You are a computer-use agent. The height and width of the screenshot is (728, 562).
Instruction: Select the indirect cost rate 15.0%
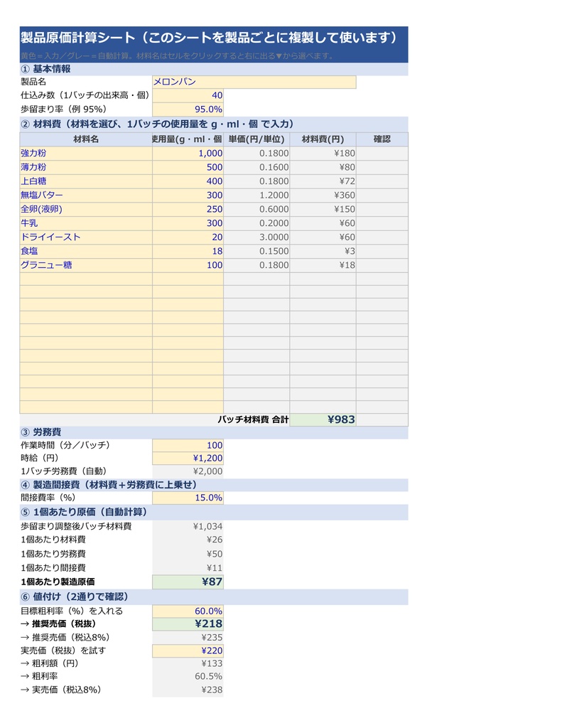click(188, 498)
